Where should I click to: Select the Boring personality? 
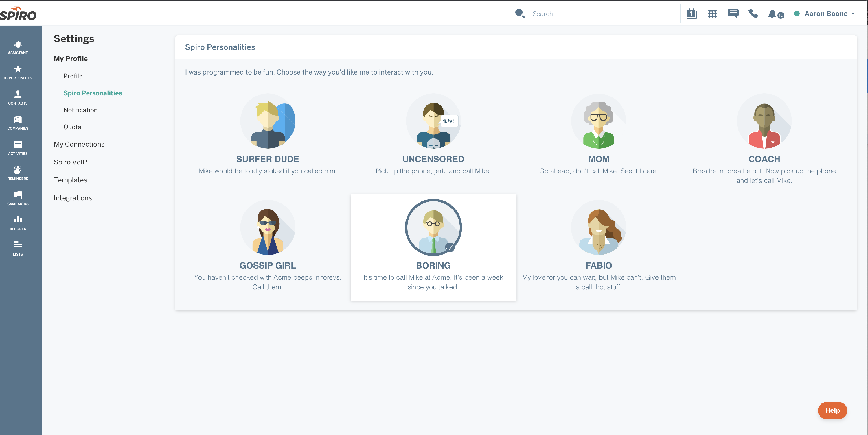(x=433, y=227)
